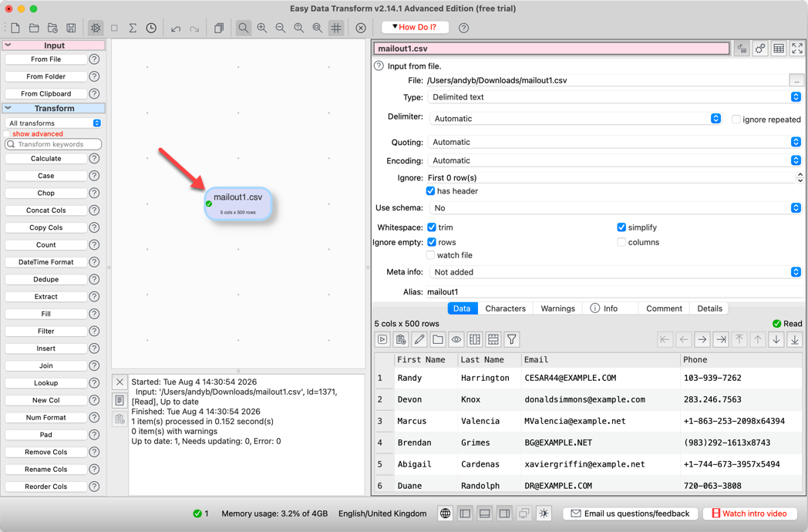808x532 pixels.
Task: Open the 'How Do I?' menu button
Action: [x=415, y=27]
